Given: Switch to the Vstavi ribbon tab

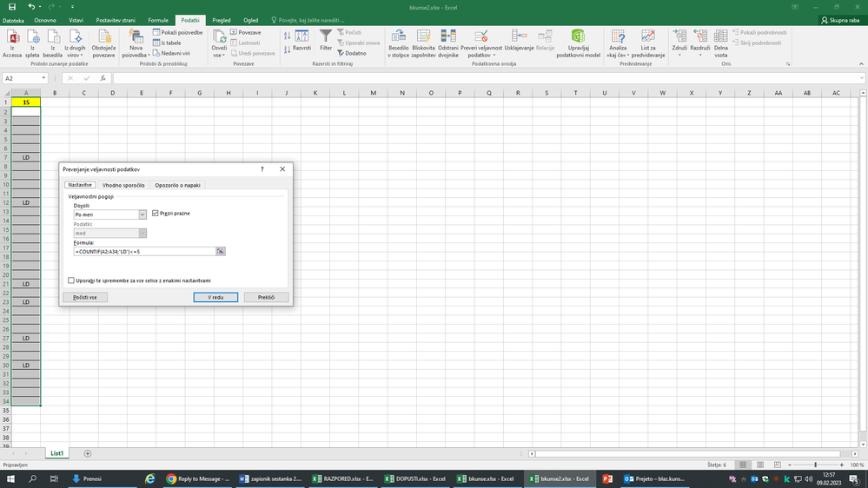Looking at the screenshot, I should [x=76, y=20].
